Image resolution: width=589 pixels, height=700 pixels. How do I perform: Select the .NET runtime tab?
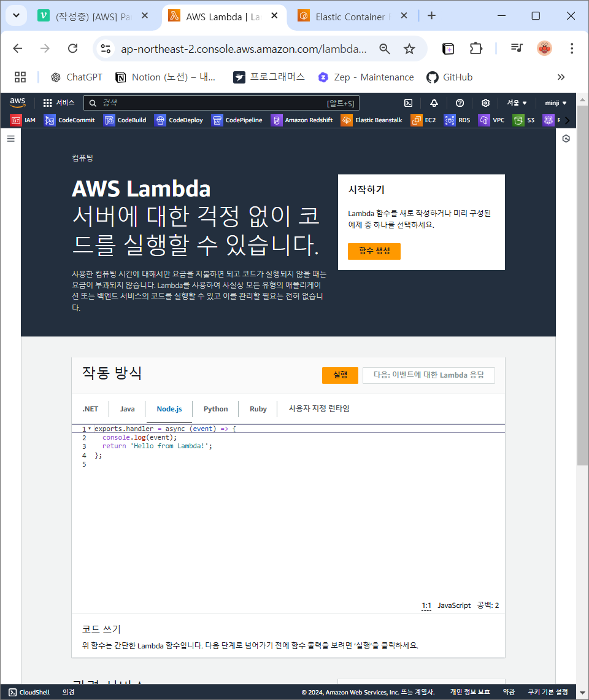point(90,409)
